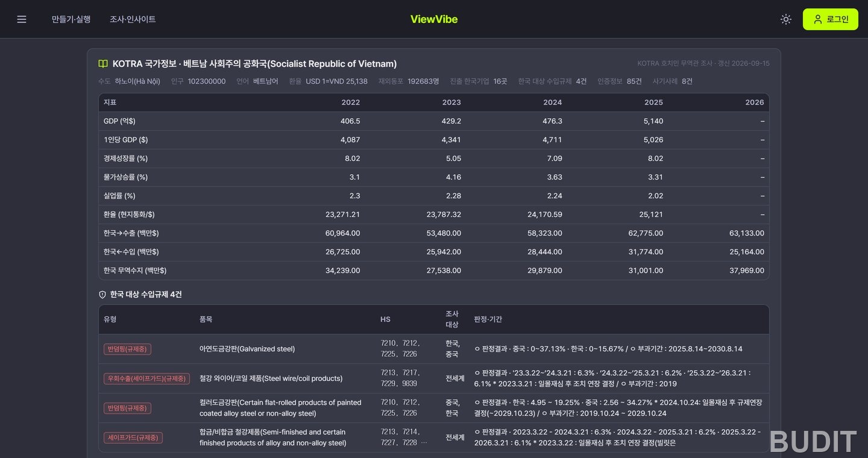Click the 경제성장률 (%) row label

point(125,158)
